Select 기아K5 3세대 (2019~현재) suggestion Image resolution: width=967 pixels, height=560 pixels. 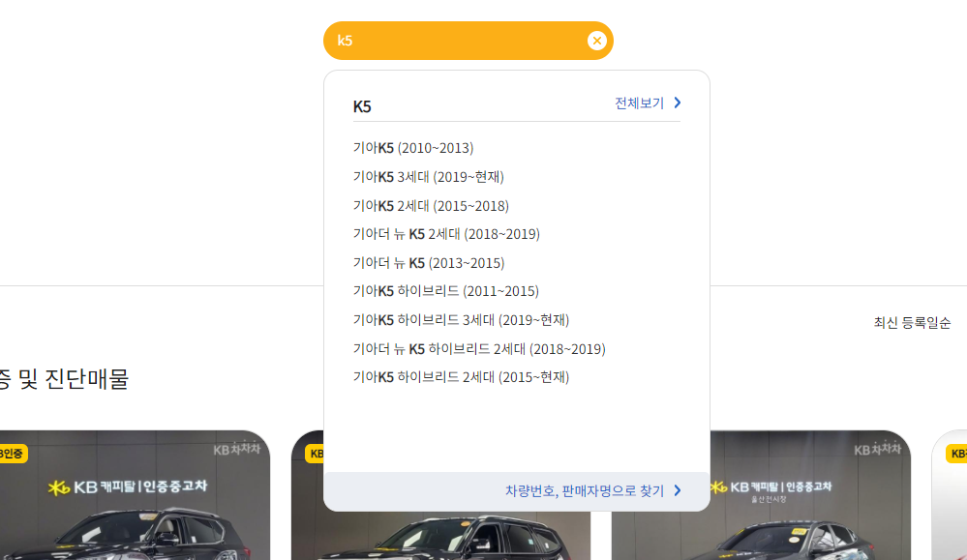pos(429,177)
